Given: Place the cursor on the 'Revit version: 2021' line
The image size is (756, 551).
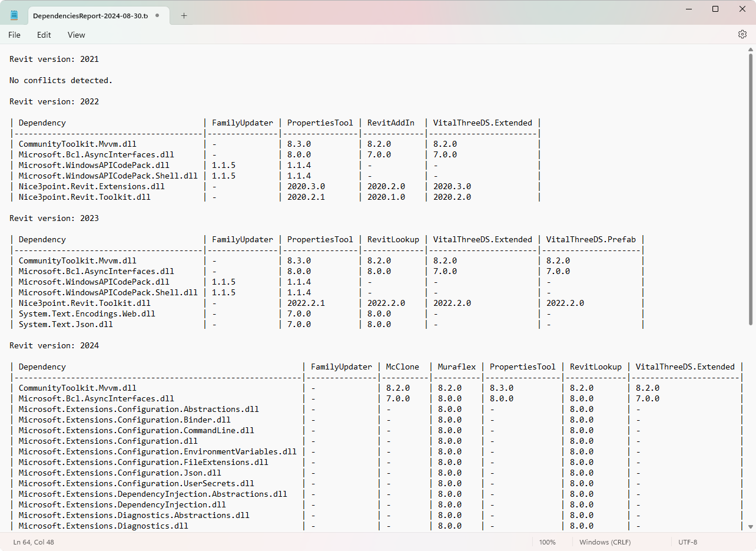Looking at the screenshot, I should tap(54, 59).
